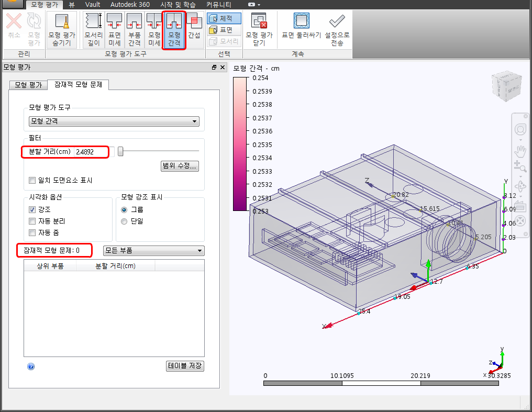The height and width of the screenshot is (412, 532).
Task: Click the 분할 거리(cm) value field
Action: pos(94,152)
